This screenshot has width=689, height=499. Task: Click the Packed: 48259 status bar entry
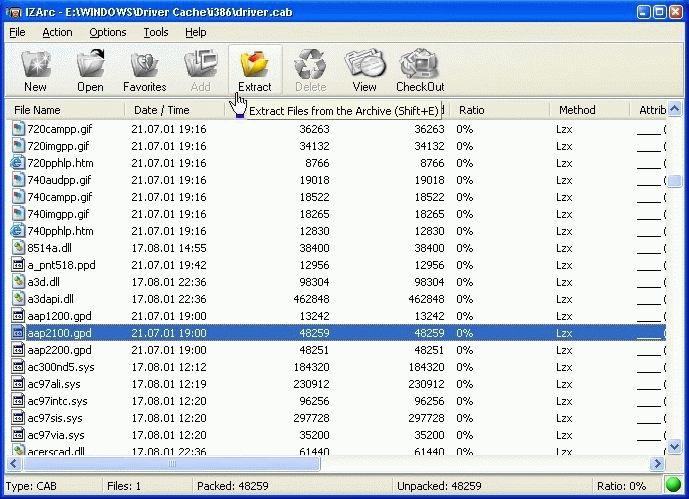point(232,486)
